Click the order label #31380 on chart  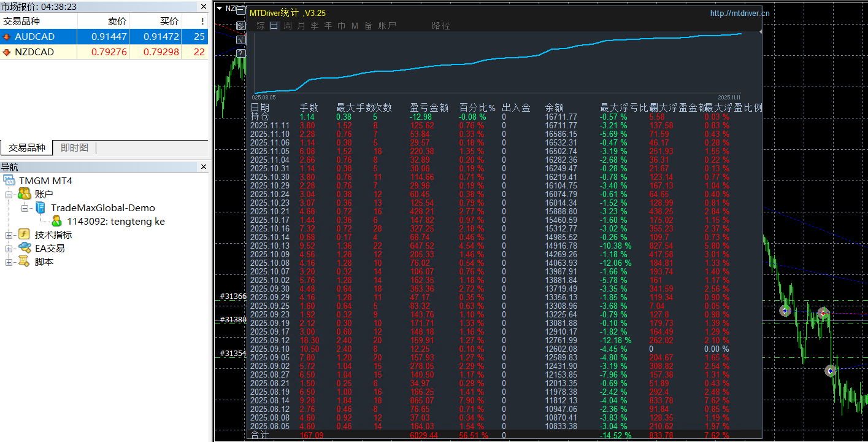[233, 320]
